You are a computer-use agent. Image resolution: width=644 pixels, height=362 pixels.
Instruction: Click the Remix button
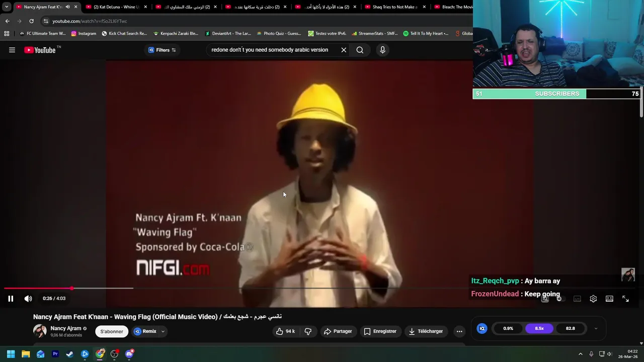[145, 331]
